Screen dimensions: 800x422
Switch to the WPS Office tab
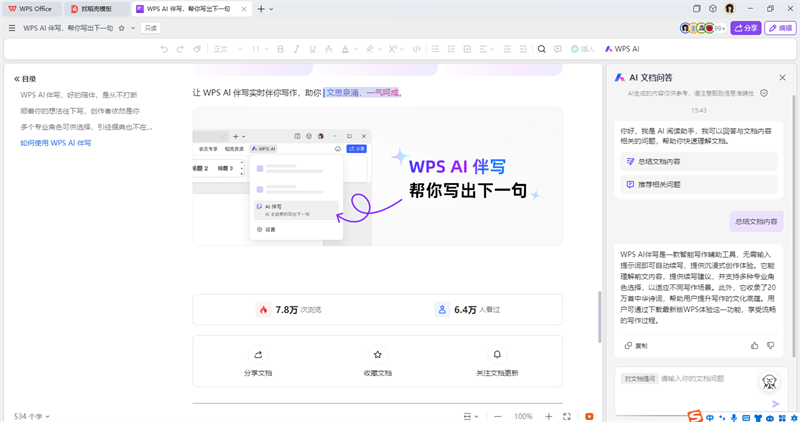(31, 9)
